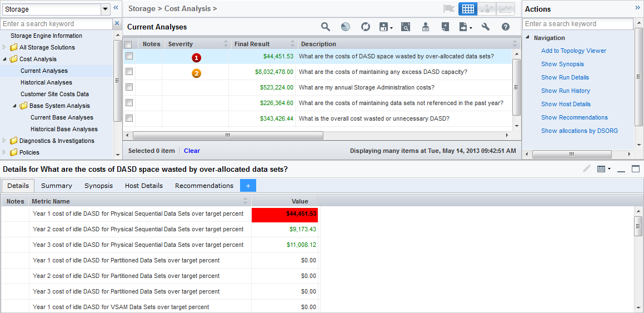Check the row for over-allocated data sets

129,56
